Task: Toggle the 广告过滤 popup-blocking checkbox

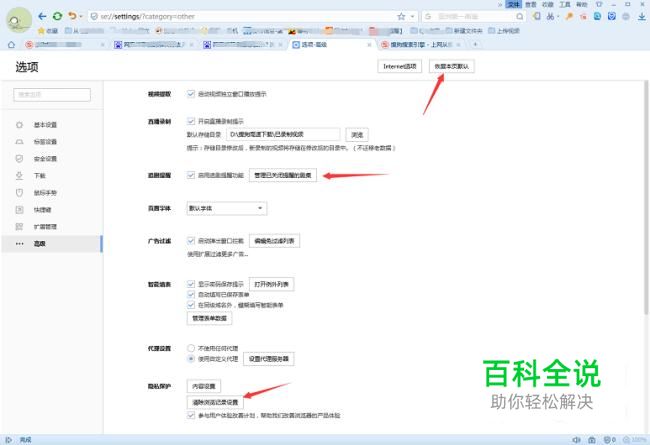Action: pos(191,241)
